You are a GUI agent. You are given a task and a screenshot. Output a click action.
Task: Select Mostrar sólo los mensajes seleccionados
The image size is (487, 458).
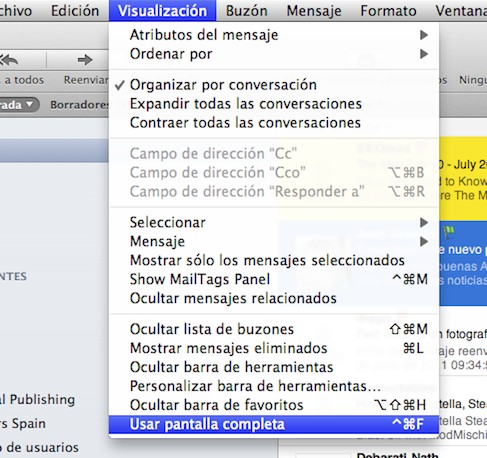(274, 260)
